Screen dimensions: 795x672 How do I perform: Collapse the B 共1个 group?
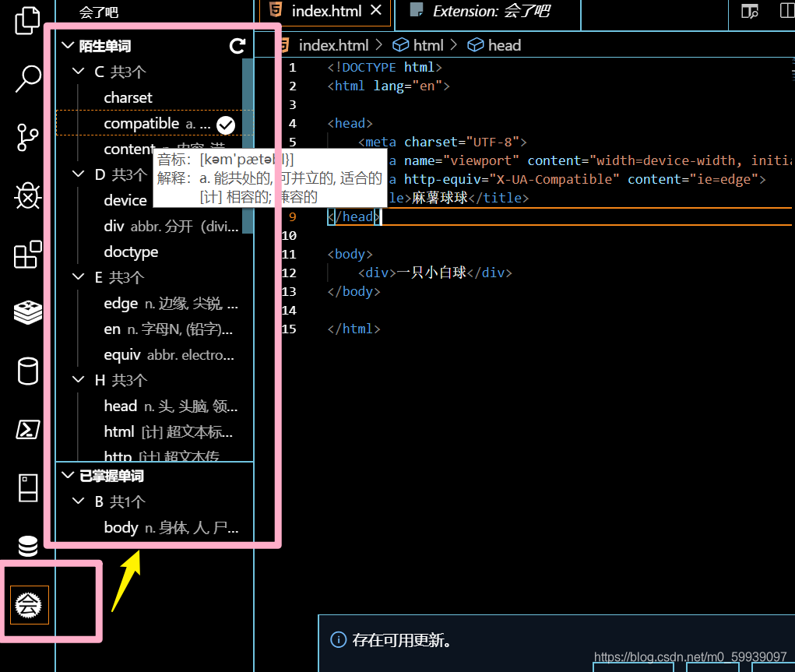click(x=78, y=501)
